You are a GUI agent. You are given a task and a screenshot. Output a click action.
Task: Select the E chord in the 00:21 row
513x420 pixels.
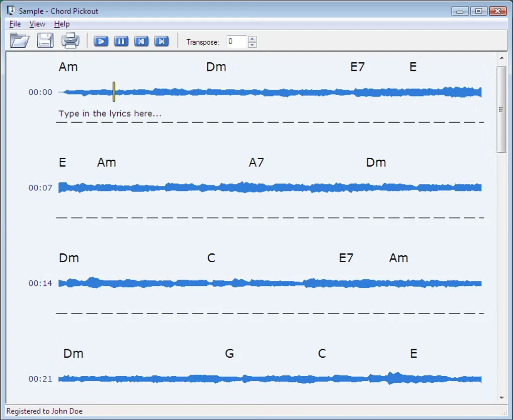click(x=414, y=353)
